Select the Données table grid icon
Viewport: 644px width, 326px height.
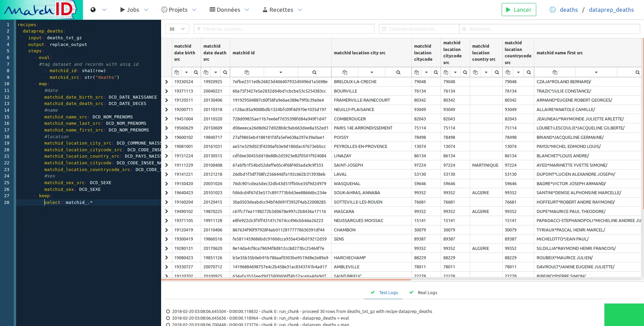click(213, 9)
